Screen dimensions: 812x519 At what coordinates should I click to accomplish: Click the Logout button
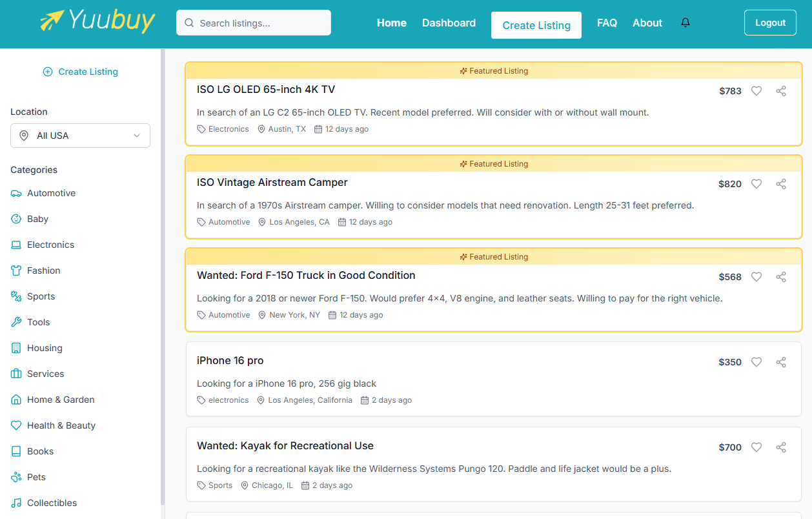(770, 23)
